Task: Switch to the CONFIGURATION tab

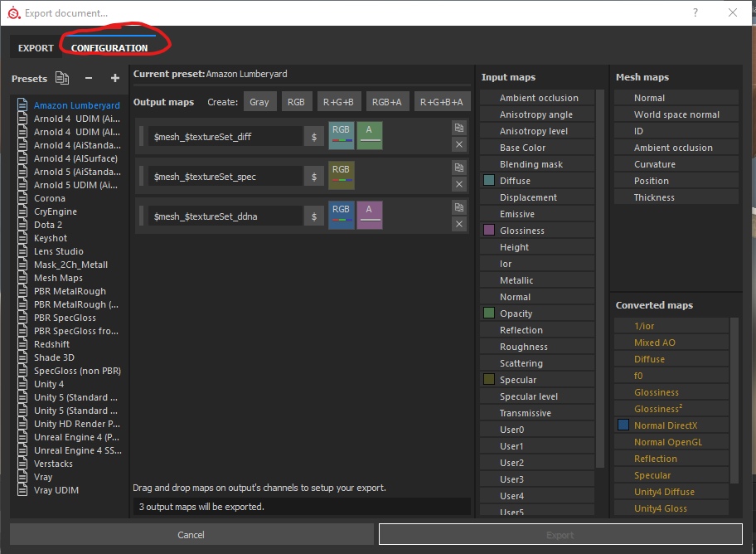Action: 109,48
